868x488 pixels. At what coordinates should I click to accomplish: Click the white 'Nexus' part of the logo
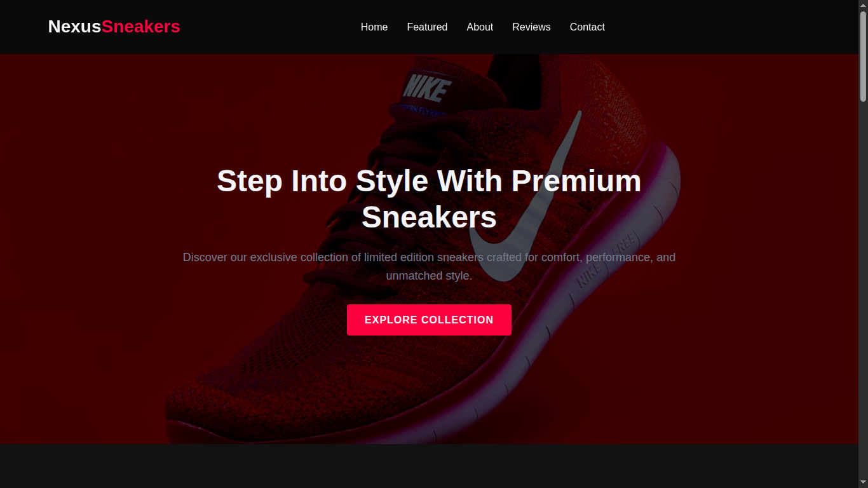pyautogui.click(x=75, y=27)
